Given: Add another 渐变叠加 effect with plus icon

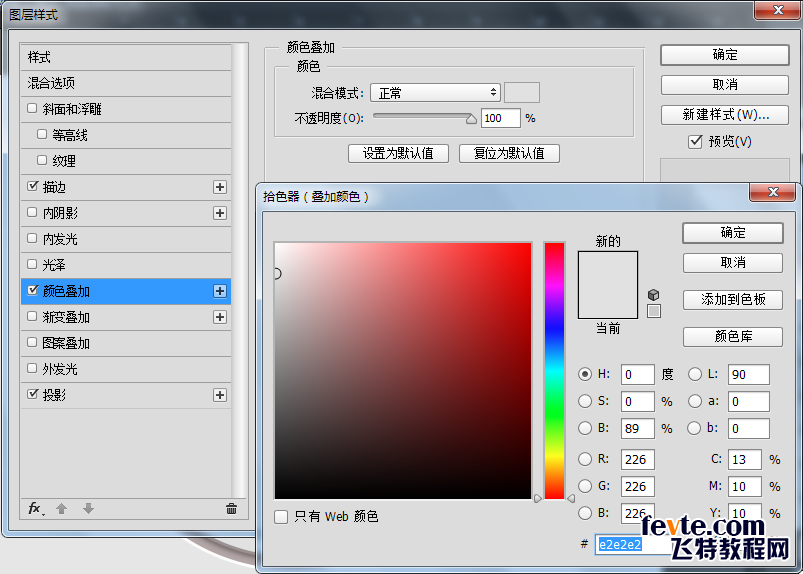Looking at the screenshot, I should (x=220, y=317).
